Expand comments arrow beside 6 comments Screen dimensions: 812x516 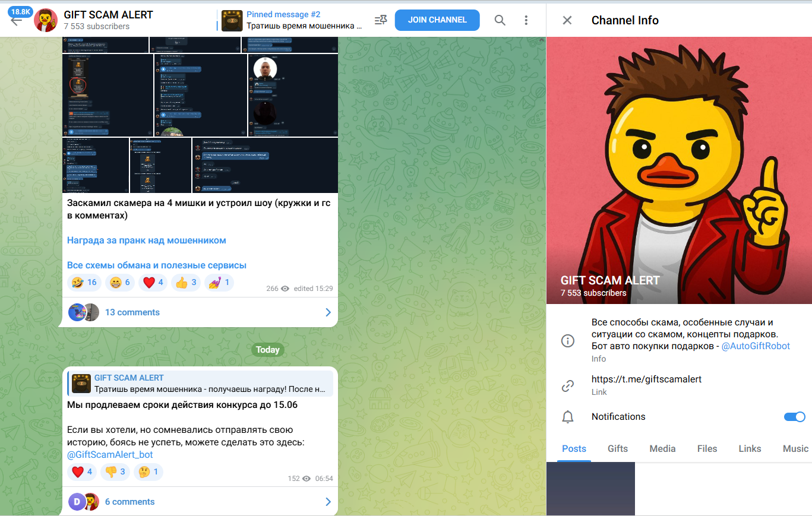pyautogui.click(x=328, y=502)
